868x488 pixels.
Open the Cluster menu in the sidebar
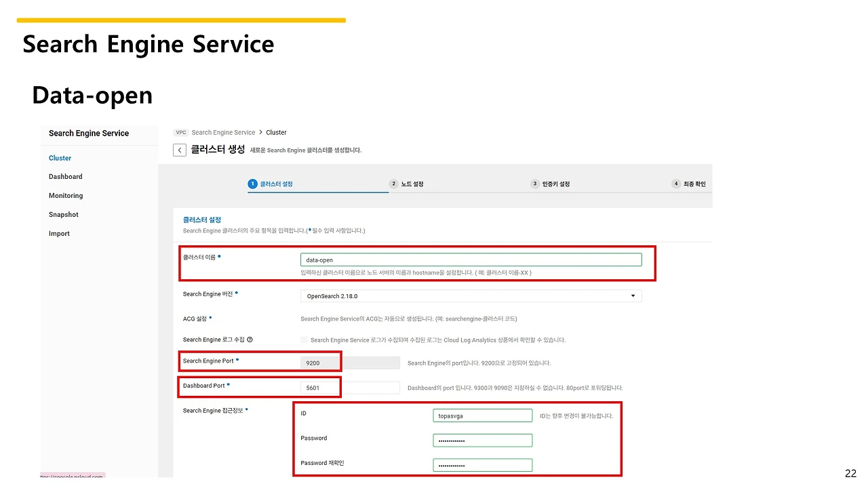[60, 158]
